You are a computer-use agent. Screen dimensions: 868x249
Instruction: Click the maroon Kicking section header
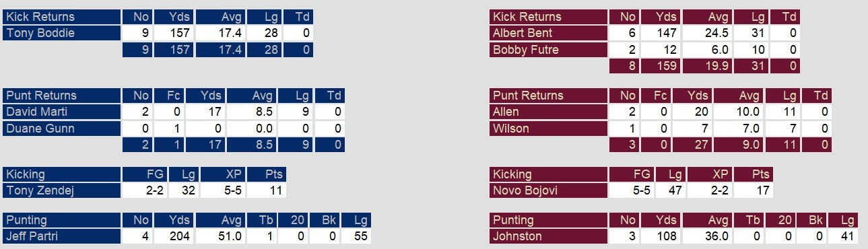tap(549, 174)
